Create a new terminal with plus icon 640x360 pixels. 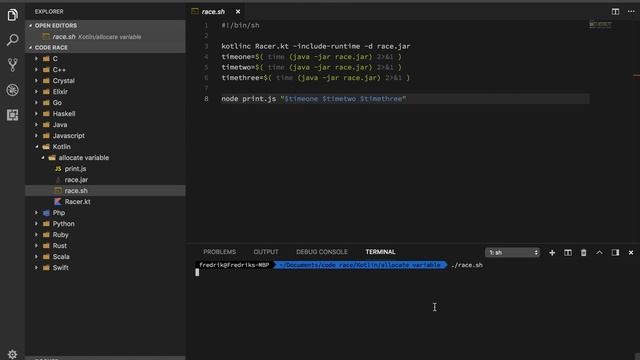pos(552,253)
